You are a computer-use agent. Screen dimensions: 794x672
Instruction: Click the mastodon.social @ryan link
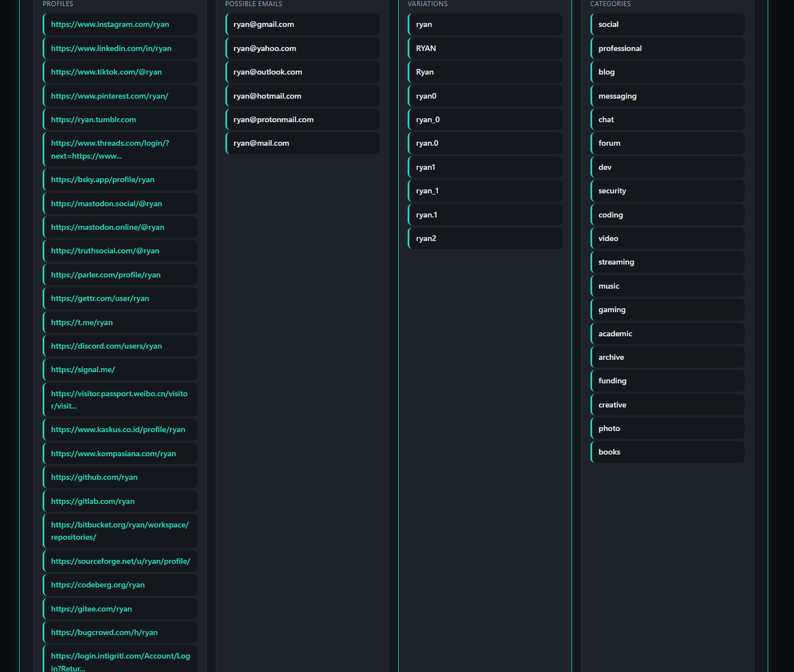[x=107, y=204]
